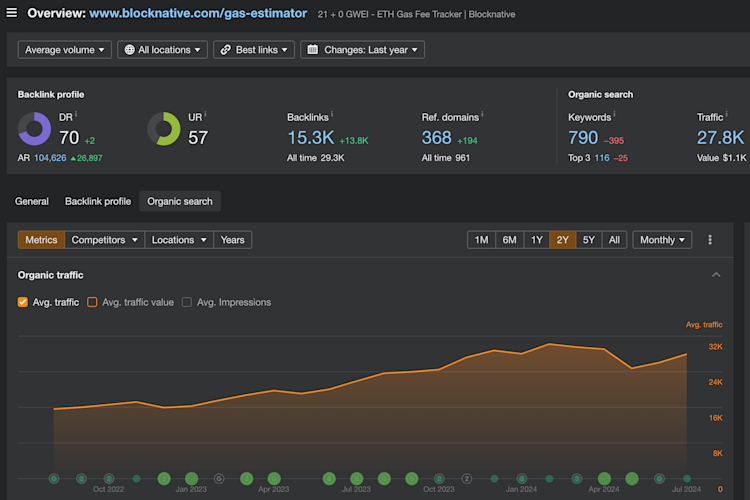Click the update marker above Apr 2024
This screenshot has height=500, width=750.
tap(604, 478)
